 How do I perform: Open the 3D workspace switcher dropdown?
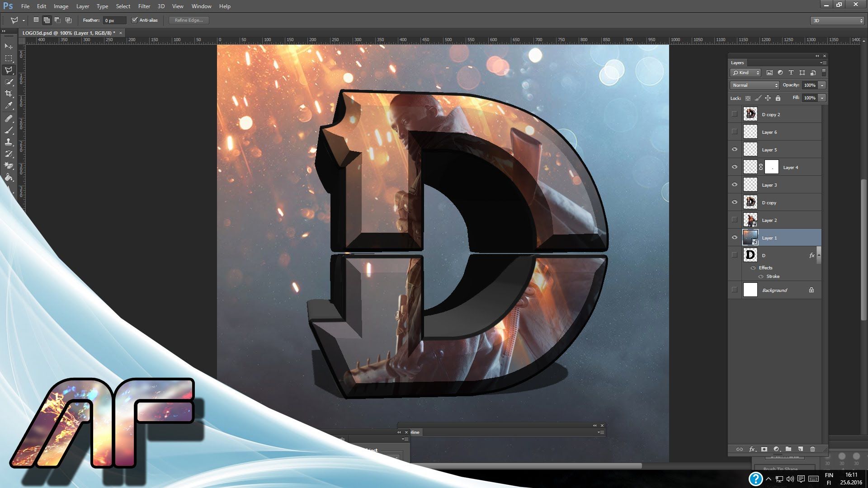(837, 20)
